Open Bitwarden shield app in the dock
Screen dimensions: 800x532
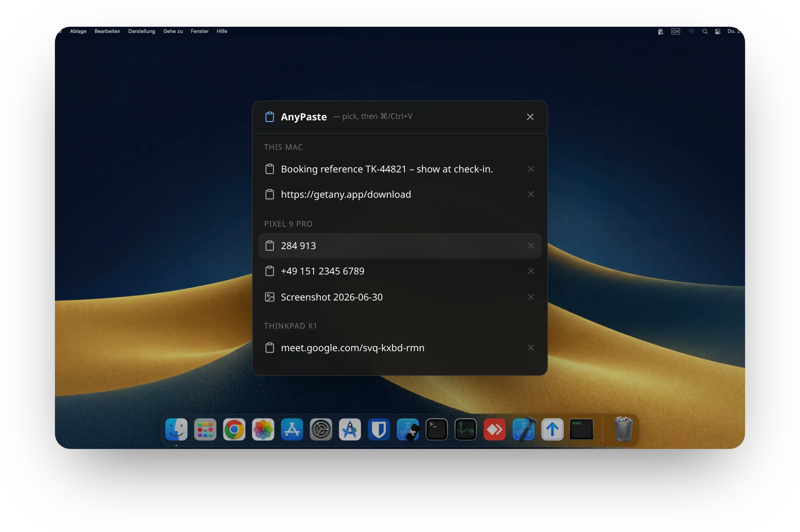point(379,429)
